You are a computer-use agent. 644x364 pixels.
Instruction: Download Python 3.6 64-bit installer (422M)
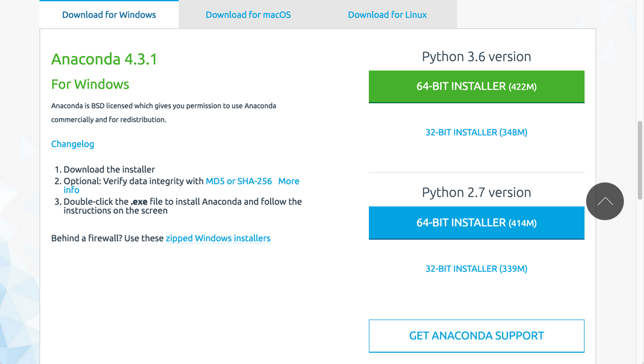[476, 87]
